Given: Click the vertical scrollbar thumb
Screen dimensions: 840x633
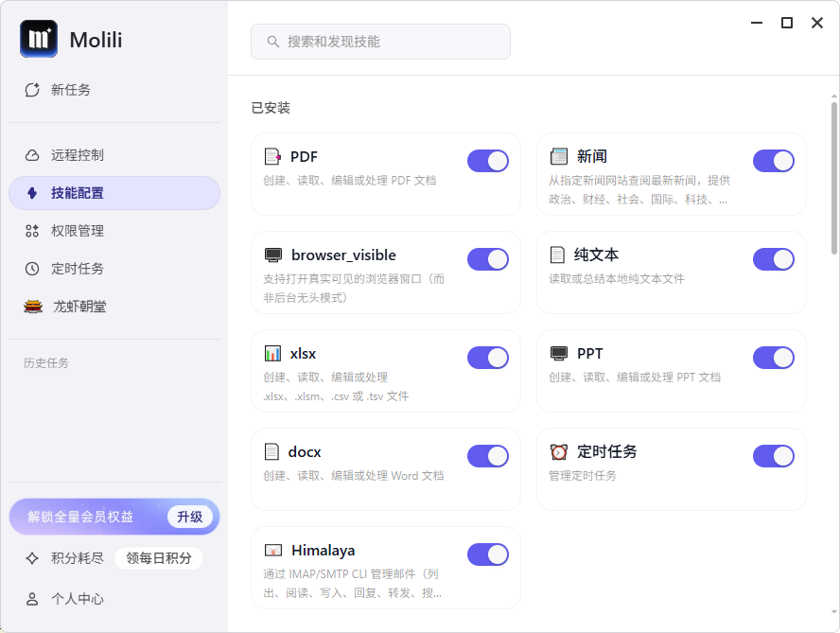Looking at the screenshot, I should 834,179.
